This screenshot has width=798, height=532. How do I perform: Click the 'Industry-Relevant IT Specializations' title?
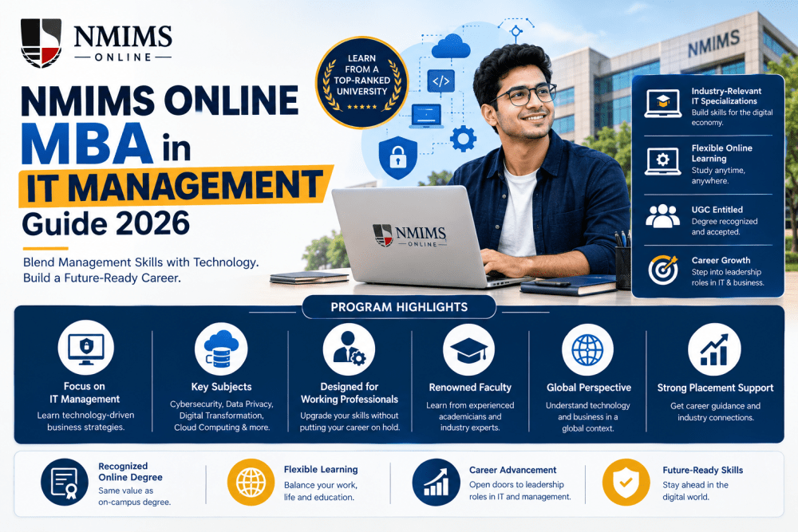pyautogui.click(x=726, y=97)
